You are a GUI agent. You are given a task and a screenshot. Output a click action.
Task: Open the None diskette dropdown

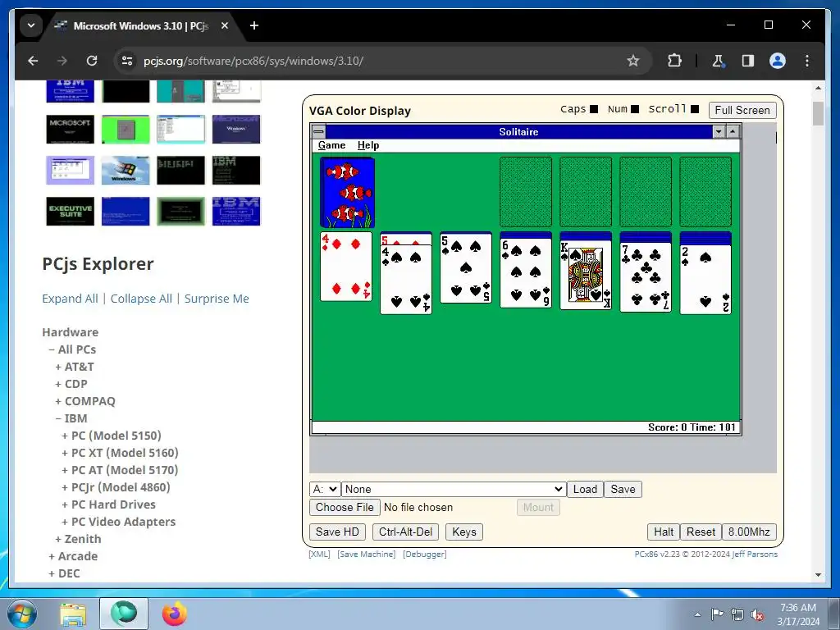pos(454,489)
